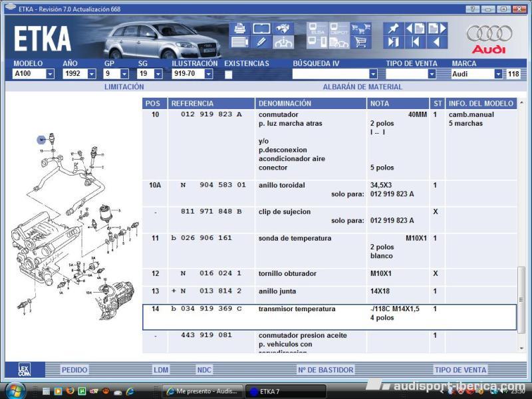532x399 pixels.
Task: Jump to first with bar-left arrow icon
Action: (415, 42)
